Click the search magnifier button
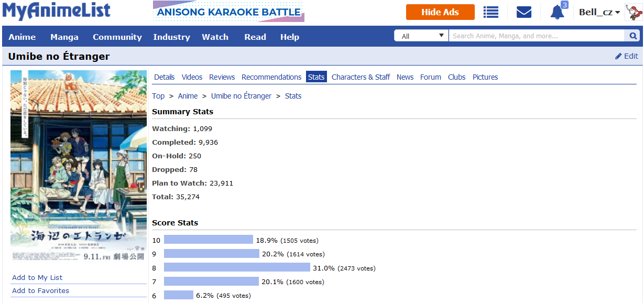 [x=633, y=36]
